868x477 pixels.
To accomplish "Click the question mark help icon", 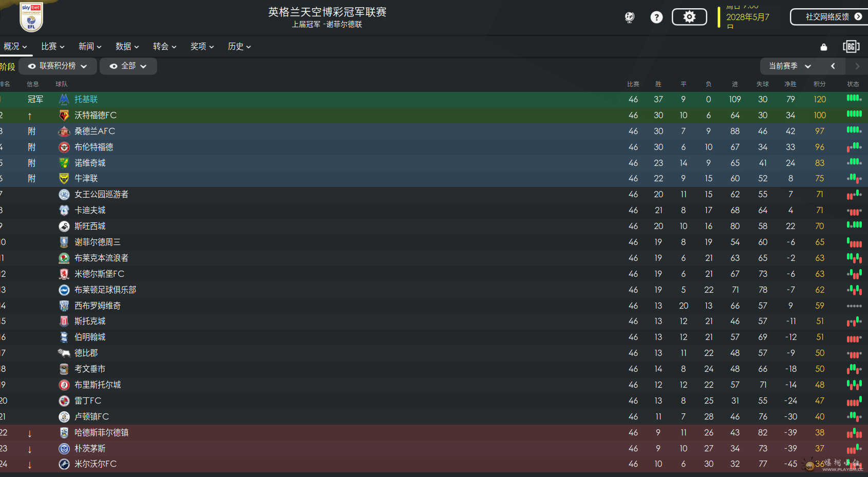I will coord(656,17).
